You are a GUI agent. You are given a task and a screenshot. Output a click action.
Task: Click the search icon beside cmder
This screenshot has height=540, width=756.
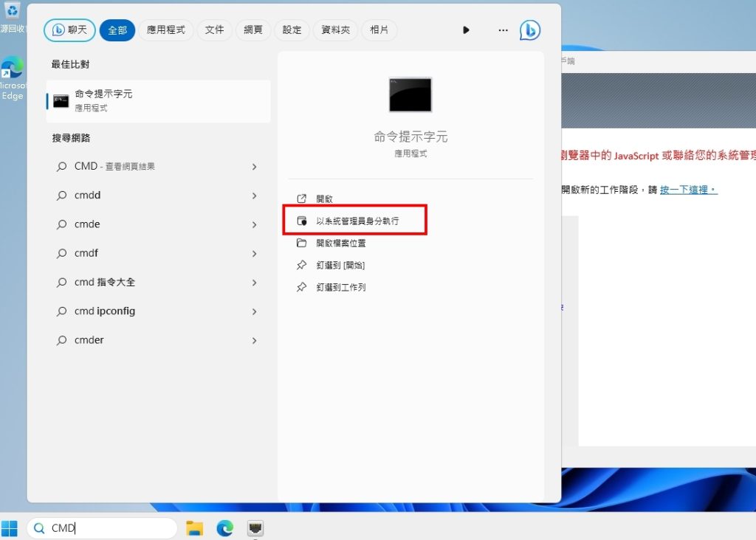pos(62,340)
